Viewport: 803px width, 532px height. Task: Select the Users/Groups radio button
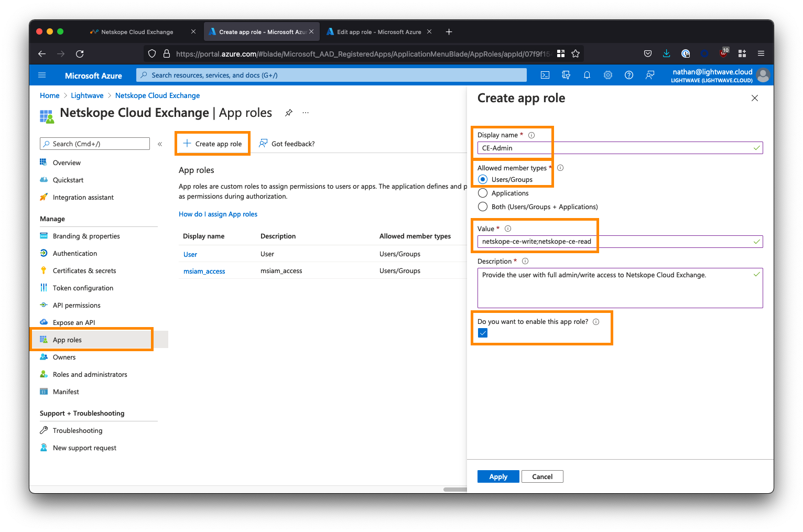(x=483, y=179)
